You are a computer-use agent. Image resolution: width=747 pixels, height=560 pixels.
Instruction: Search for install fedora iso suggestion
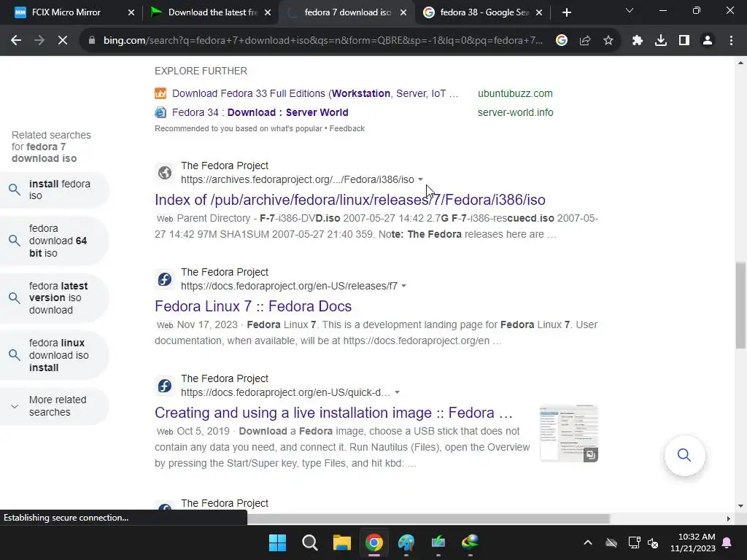tap(54, 190)
